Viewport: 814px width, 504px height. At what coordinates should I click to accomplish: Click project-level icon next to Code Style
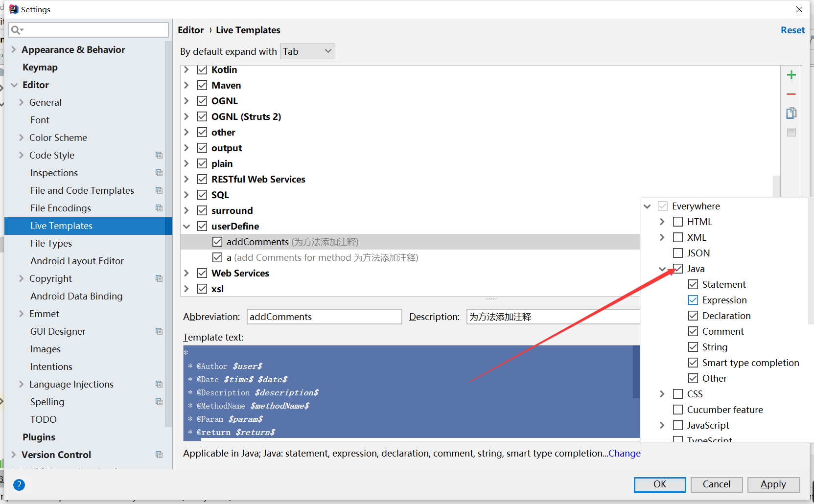point(159,155)
